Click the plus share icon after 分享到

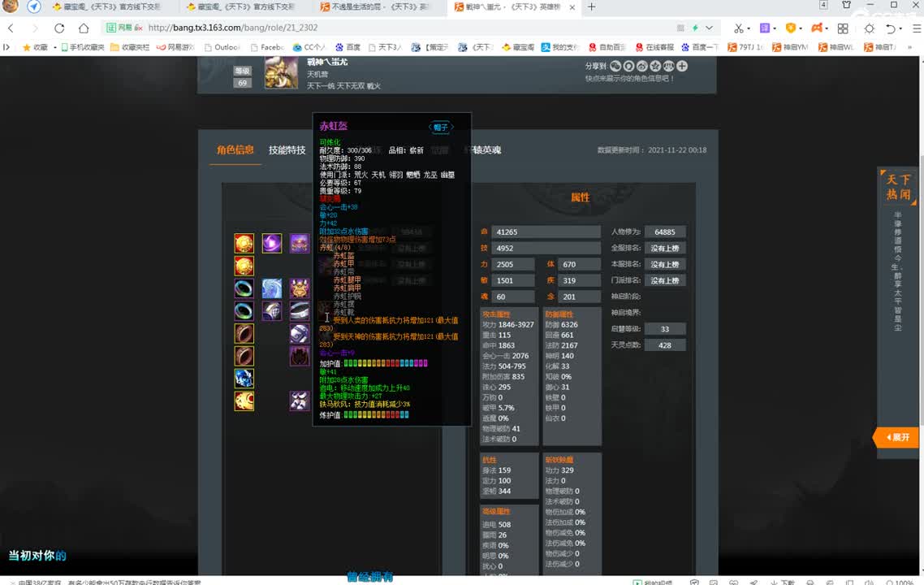pos(682,66)
